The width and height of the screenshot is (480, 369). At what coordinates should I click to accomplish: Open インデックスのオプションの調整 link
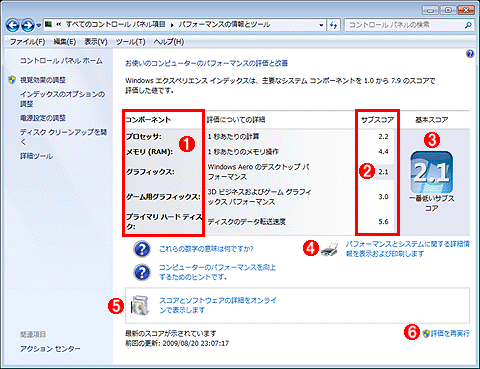click(x=62, y=99)
